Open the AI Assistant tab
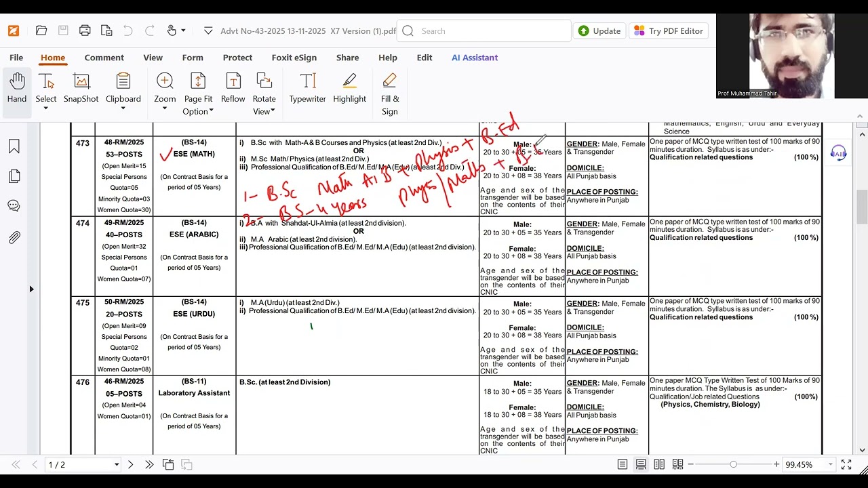 tap(475, 58)
